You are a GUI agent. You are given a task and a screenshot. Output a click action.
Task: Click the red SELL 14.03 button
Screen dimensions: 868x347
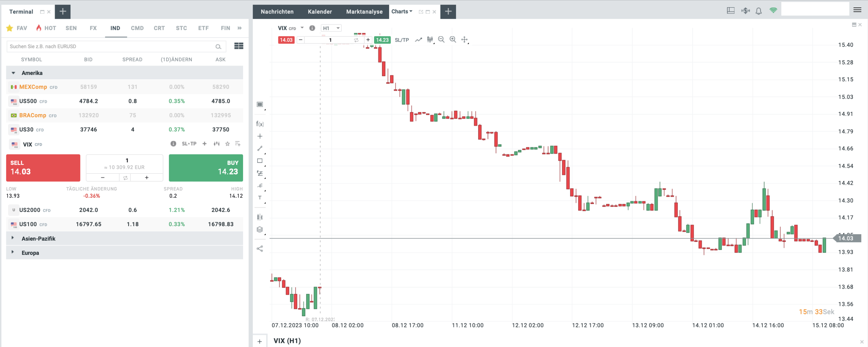[x=43, y=168]
